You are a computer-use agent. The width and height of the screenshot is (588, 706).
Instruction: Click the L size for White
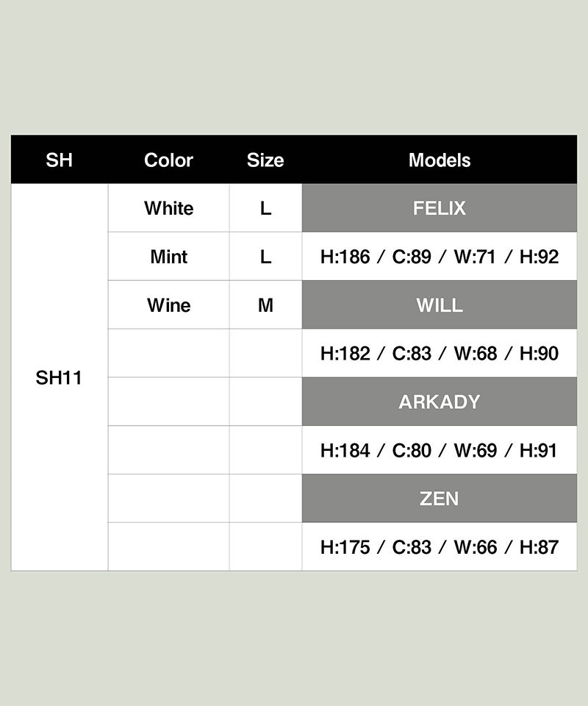coord(265,208)
